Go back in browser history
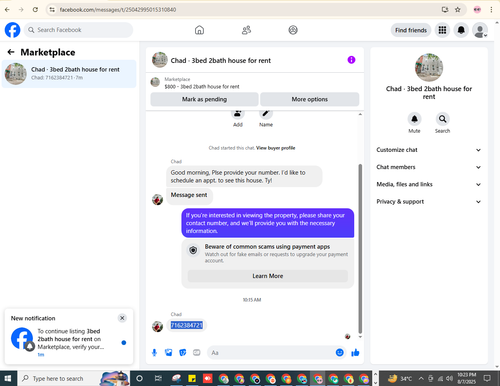Screen dimensions: 500x386 [7, 10]
